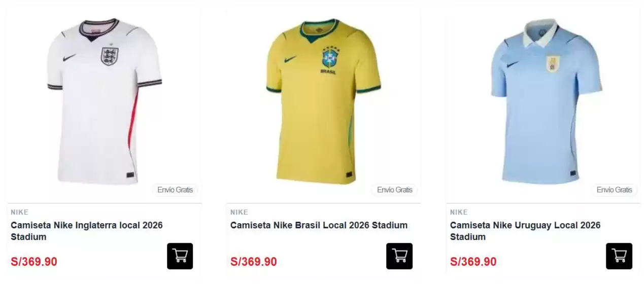Click the three lions crest on England jersey
This screenshot has width=644, height=284.
pos(109,56)
